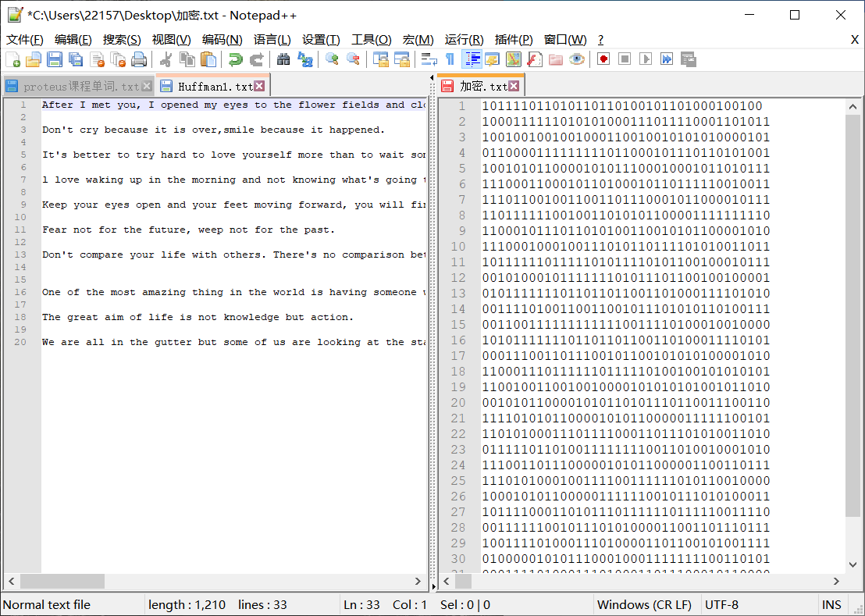Click the Run macro multiple times icon

pyautogui.click(x=667, y=59)
